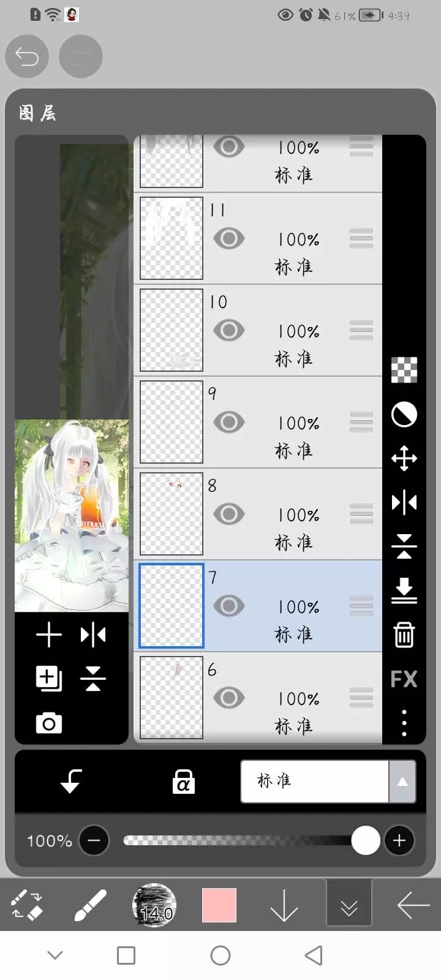This screenshot has width=441, height=980.
Task: Select layer 10 row
Action: coord(258,331)
